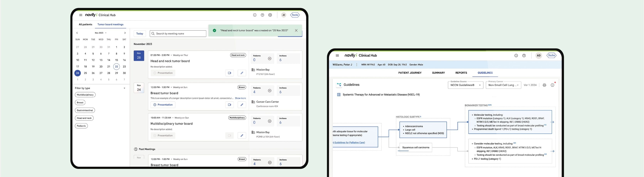Click Roche logo in tumor board window
Viewport: 644px width, 177px height.
pyautogui.click(x=295, y=15)
